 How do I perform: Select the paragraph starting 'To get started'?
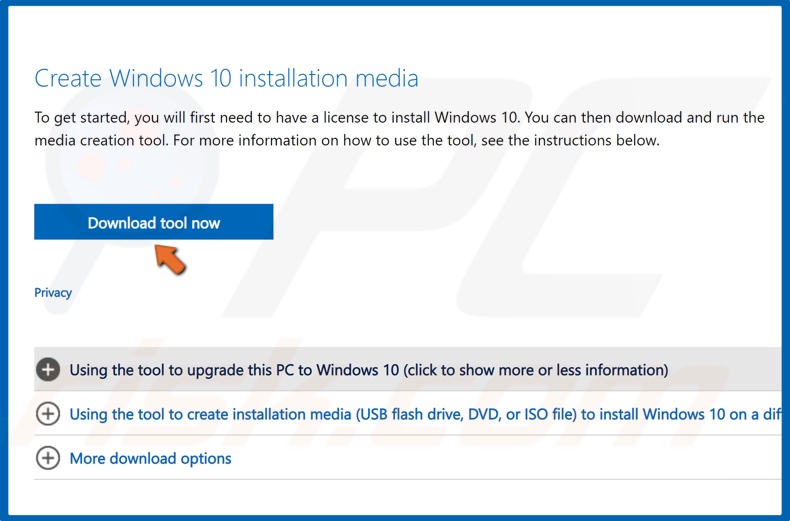(x=400, y=129)
